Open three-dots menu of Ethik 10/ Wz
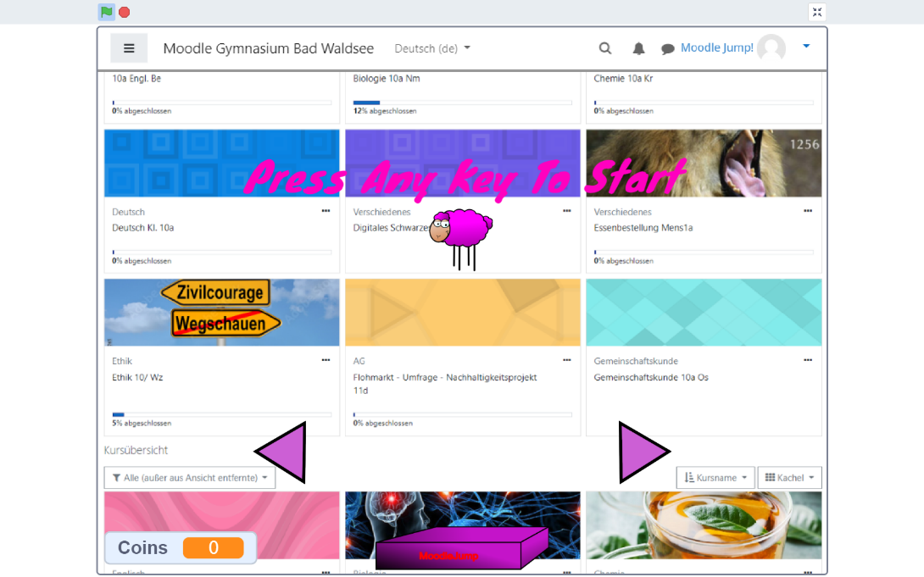 click(326, 360)
